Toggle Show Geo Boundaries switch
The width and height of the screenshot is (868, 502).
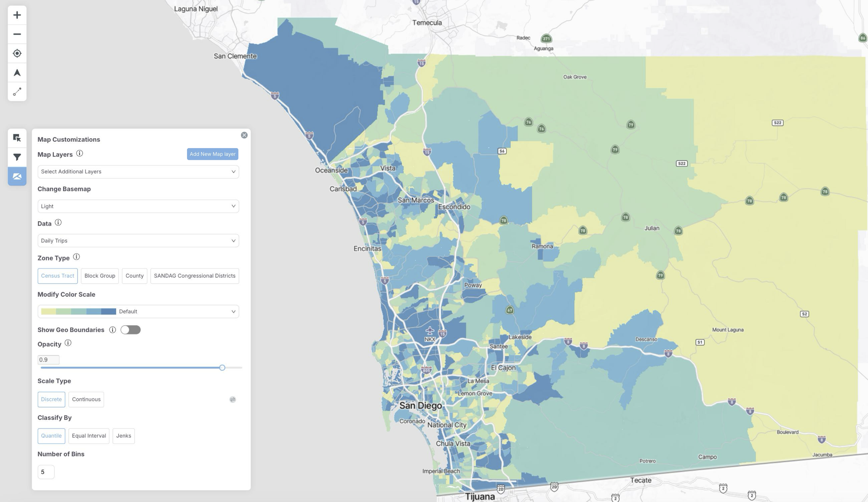pos(131,330)
